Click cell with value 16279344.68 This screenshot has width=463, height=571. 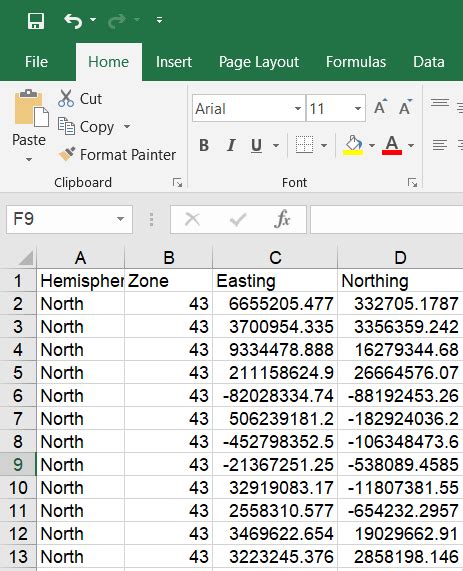(x=400, y=350)
